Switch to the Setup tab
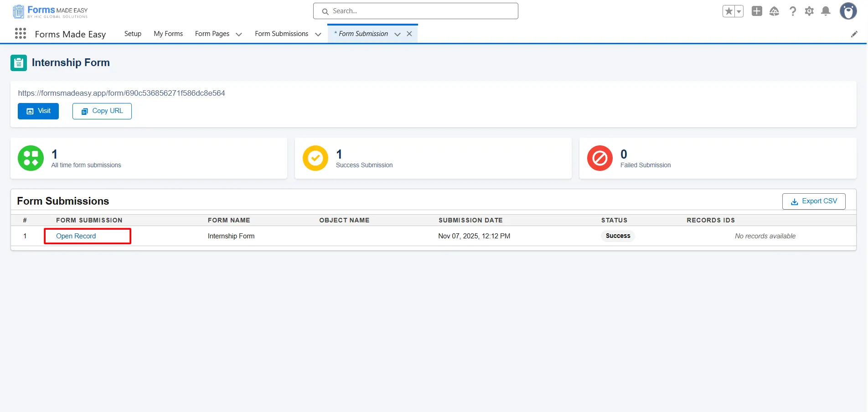Viewport: 868px width, 412px height. point(133,34)
